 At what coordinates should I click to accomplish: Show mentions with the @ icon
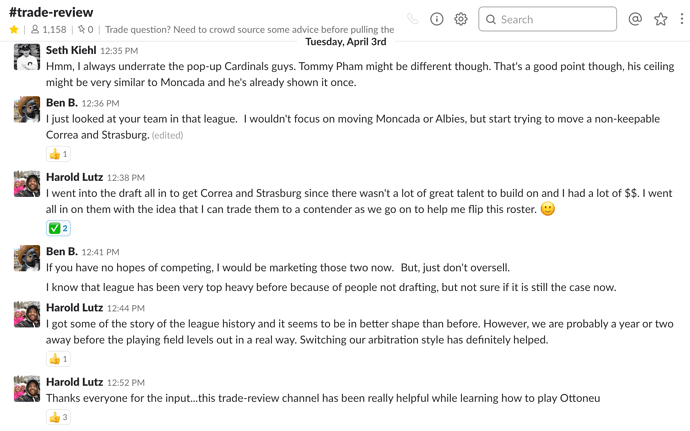click(x=635, y=19)
